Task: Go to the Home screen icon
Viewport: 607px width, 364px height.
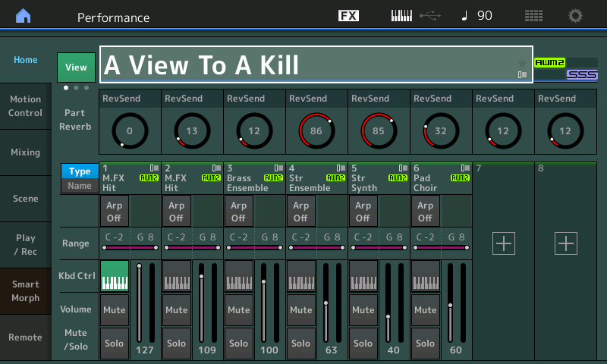Action: (x=24, y=16)
